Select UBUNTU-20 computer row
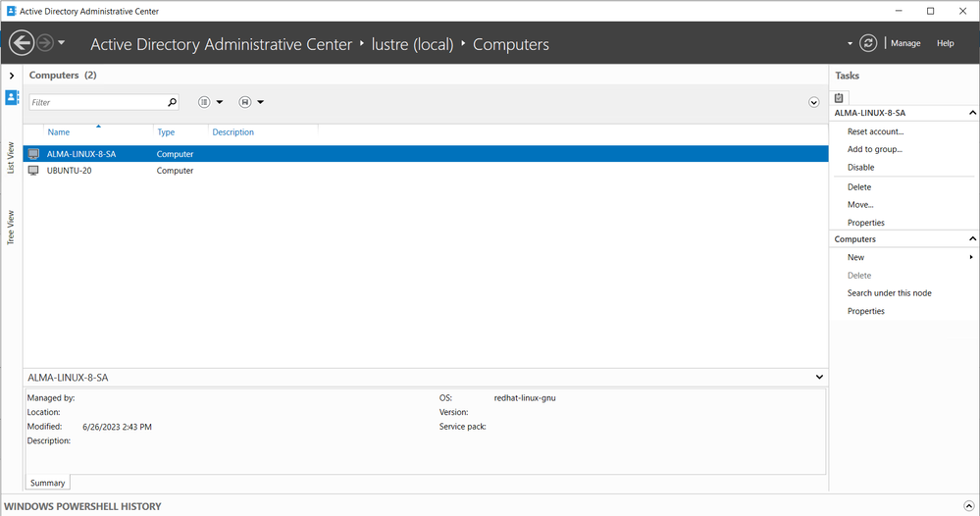The height and width of the screenshot is (516, 980). click(x=426, y=171)
